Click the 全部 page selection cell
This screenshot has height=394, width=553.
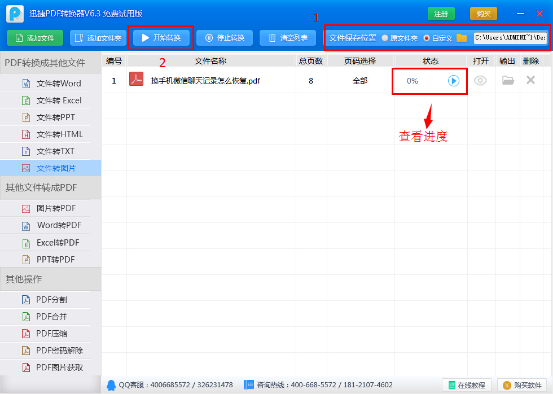pos(360,81)
